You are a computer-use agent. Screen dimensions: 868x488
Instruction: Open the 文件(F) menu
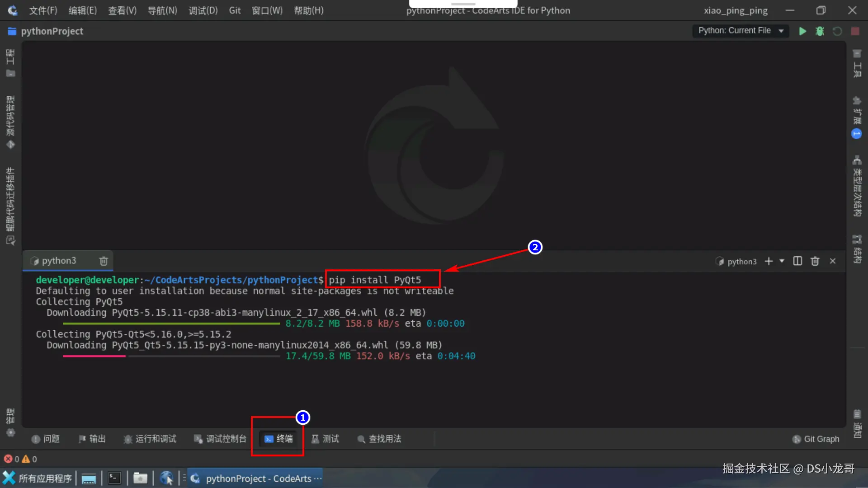tap(43, 10)
